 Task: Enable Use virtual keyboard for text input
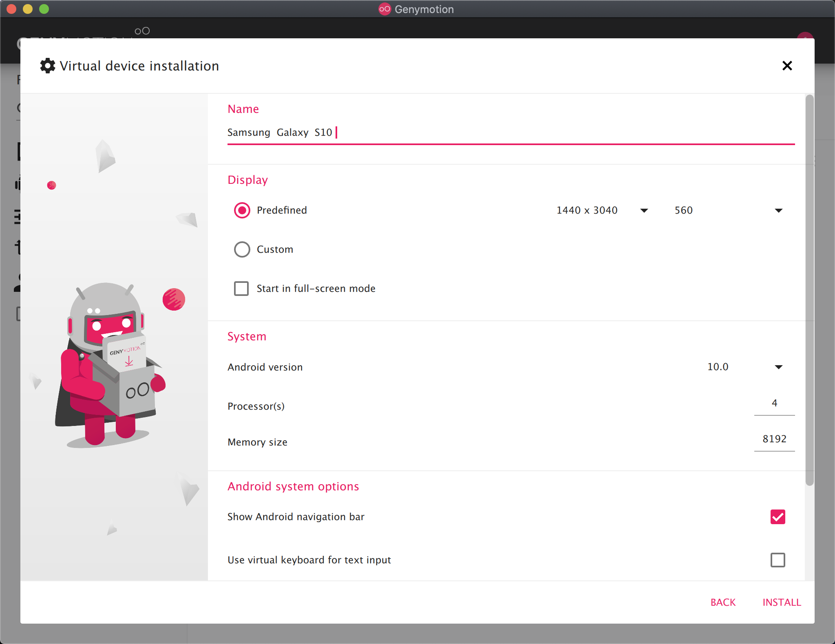click(x=778, y=560)
